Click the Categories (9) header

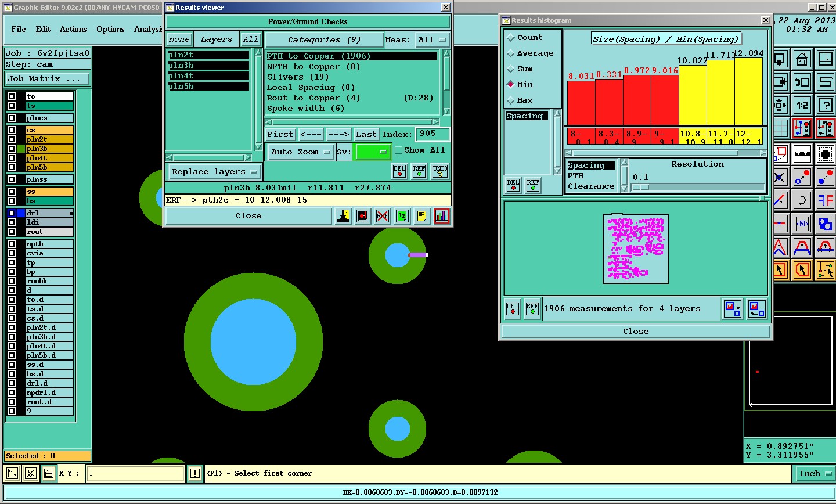[x=324, y=40]
